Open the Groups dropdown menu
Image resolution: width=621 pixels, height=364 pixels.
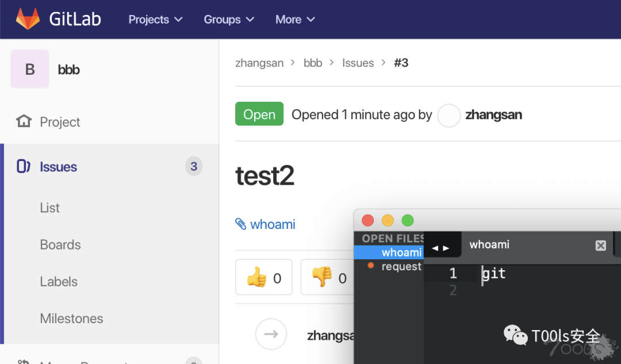pos(229,20)
